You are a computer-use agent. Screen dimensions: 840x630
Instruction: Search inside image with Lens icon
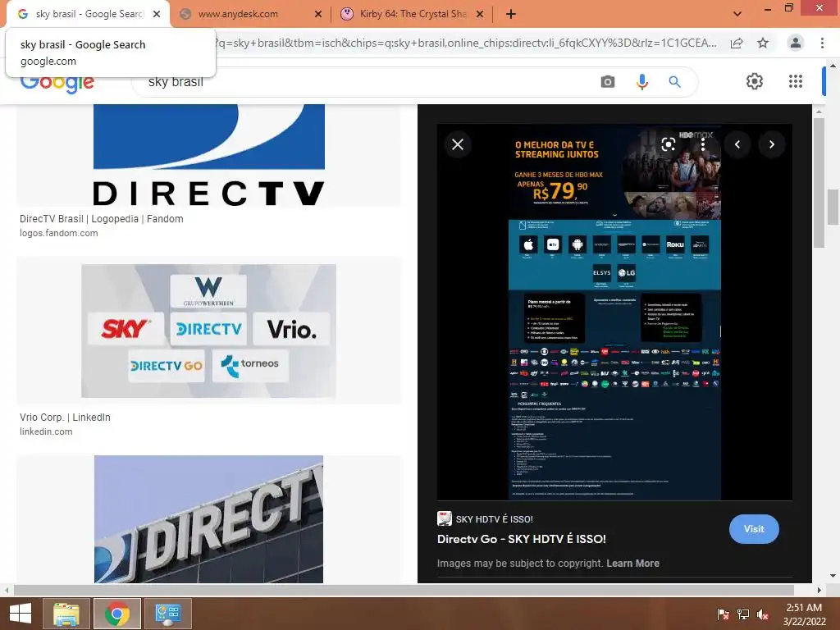coord(668,144)
